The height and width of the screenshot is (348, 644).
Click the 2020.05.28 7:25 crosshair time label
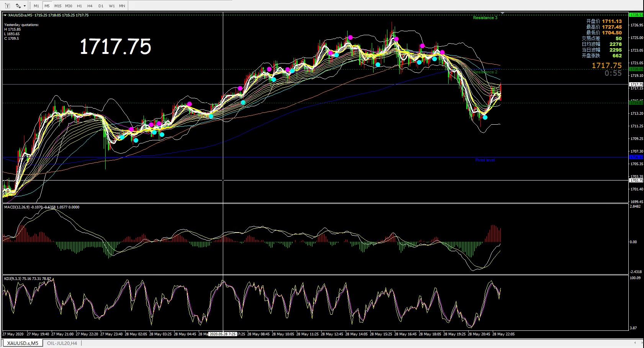pyautogui.click(x=222, y=334)
